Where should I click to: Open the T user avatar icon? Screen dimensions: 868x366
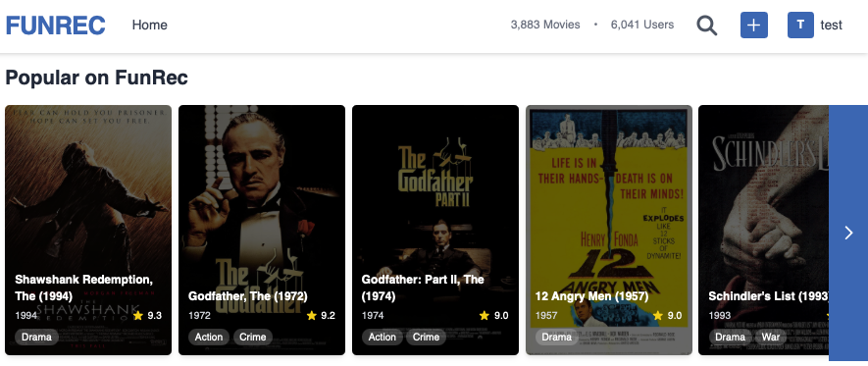[x=800, y=25]
